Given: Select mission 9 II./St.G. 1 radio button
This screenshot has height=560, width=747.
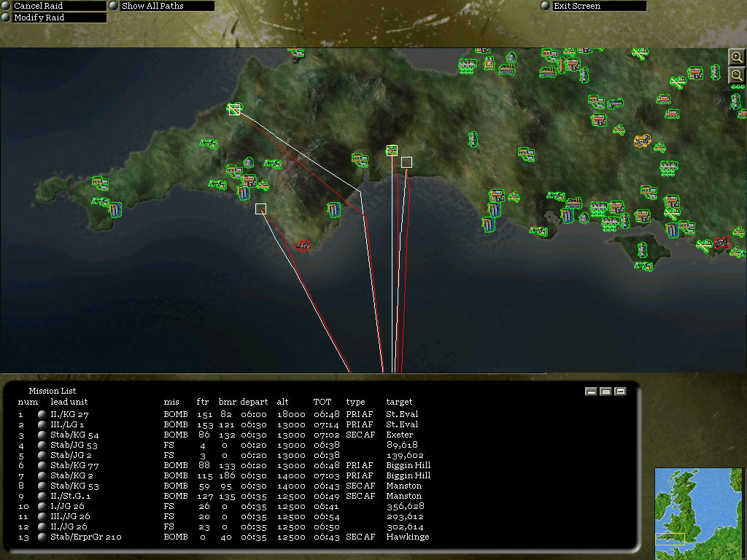Looking at the screenshot, I should point(42,496).
